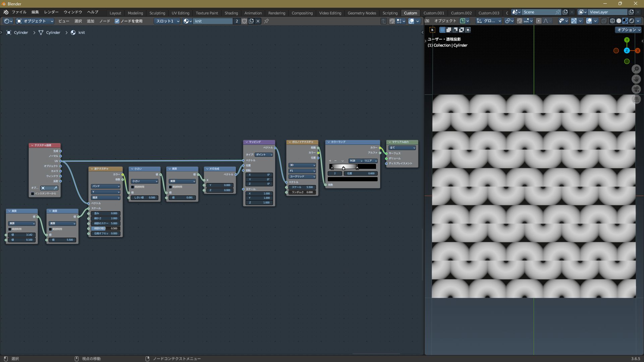The image size is (644, 362).
Task: Click the zoom magnifier in viewport
Action: 636,69
